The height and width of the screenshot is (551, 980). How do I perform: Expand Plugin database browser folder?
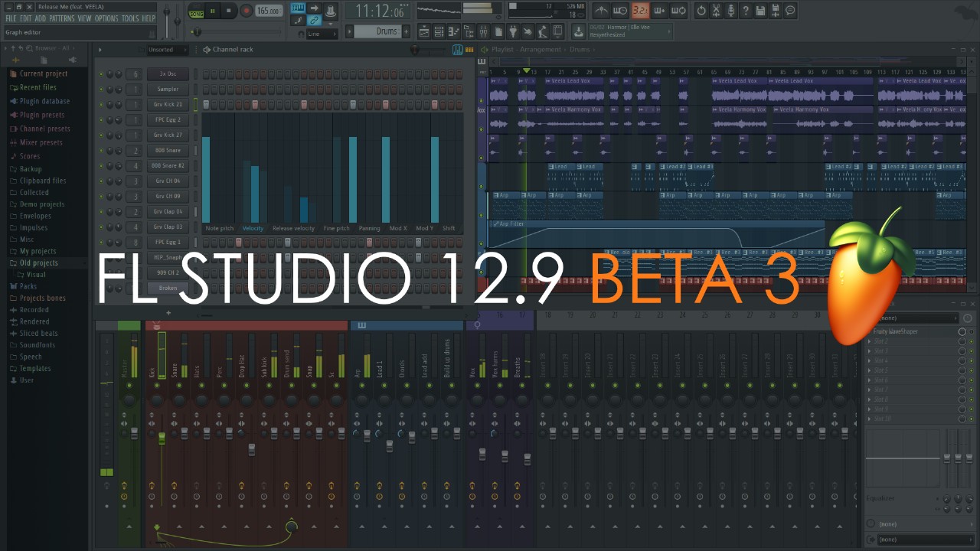[44, 101]
